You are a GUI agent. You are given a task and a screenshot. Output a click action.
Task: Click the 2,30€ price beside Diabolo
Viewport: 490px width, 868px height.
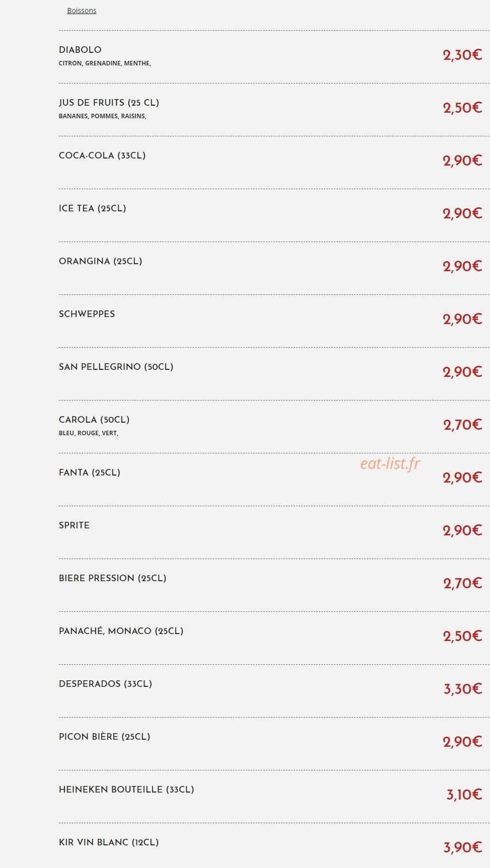463,55
